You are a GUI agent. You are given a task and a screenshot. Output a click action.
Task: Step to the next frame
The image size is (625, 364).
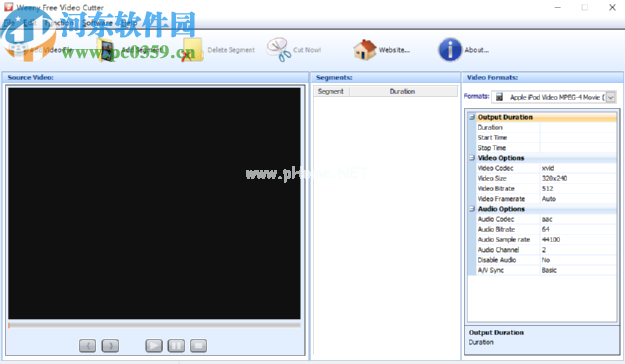[110, 346]
